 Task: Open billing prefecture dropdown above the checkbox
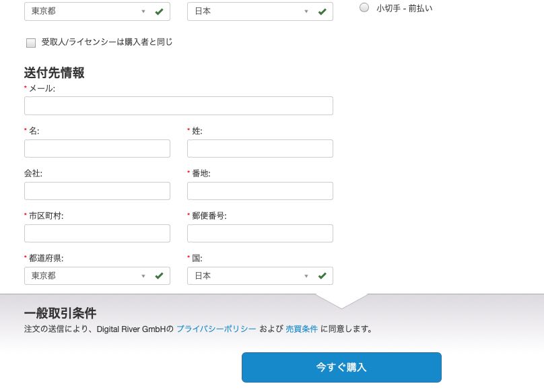(x=88, y=11)
